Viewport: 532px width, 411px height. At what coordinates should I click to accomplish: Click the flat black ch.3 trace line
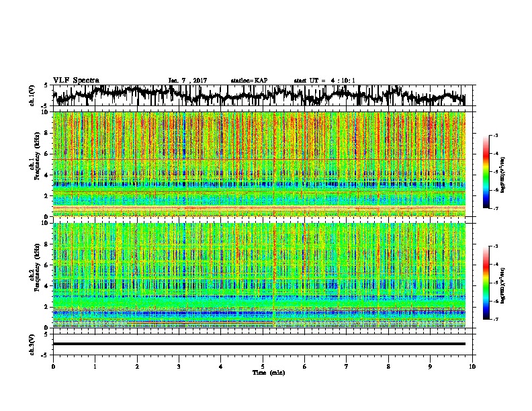[259, 344]
